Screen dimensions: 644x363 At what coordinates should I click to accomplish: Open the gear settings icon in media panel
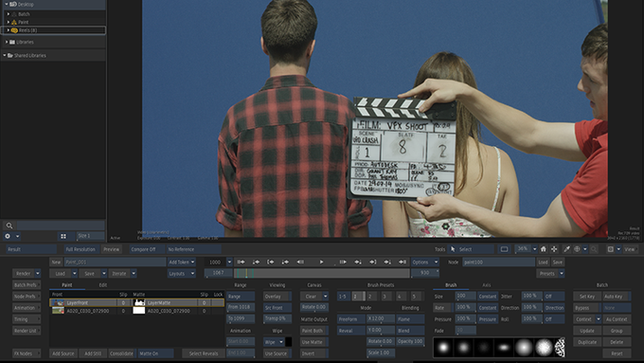(x=8, y=236)
